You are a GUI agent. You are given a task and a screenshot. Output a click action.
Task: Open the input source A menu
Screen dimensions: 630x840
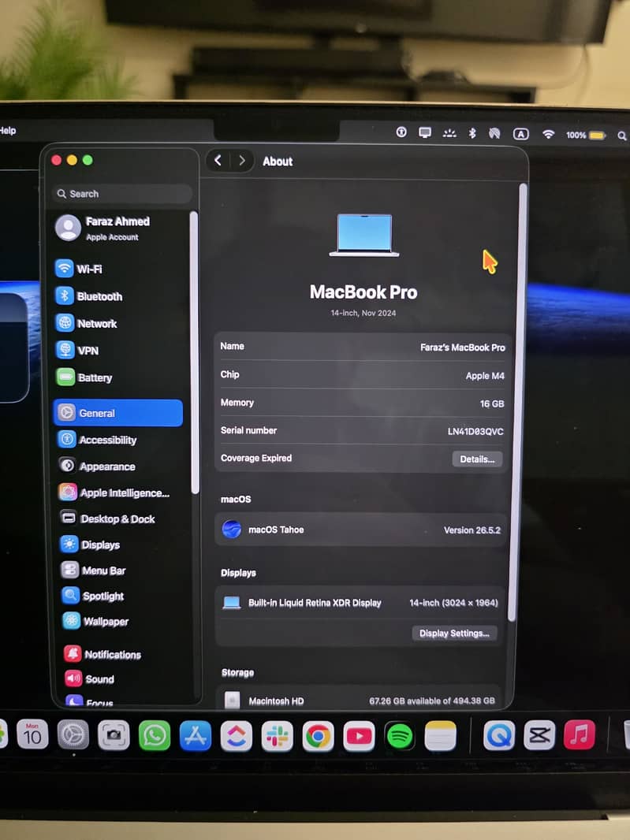click(520, 134)
